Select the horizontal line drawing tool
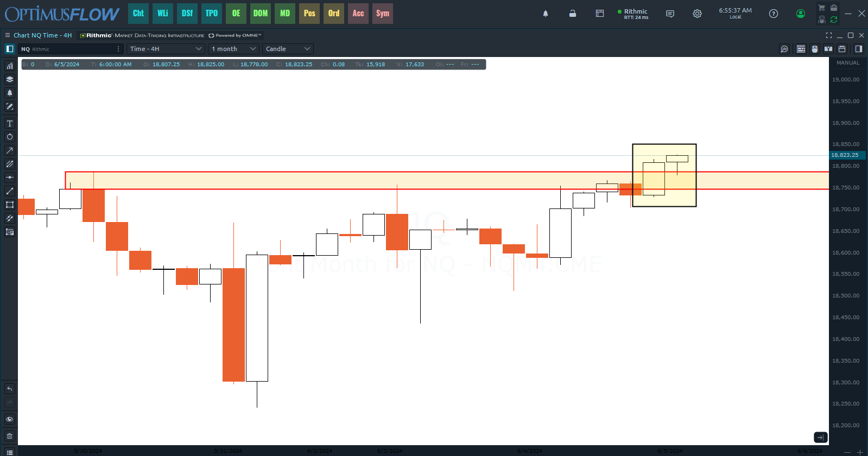 pyautogui.click(x=9, y=178)
